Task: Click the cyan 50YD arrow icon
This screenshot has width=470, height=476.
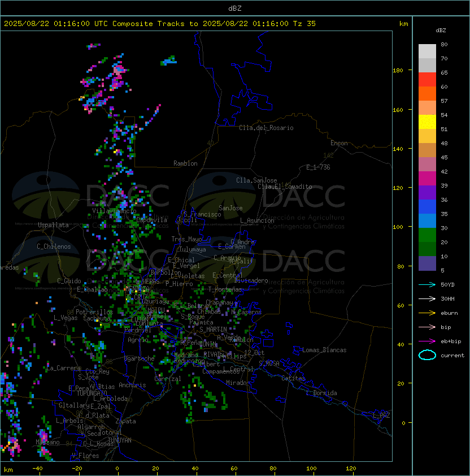Action: point(427,285)
